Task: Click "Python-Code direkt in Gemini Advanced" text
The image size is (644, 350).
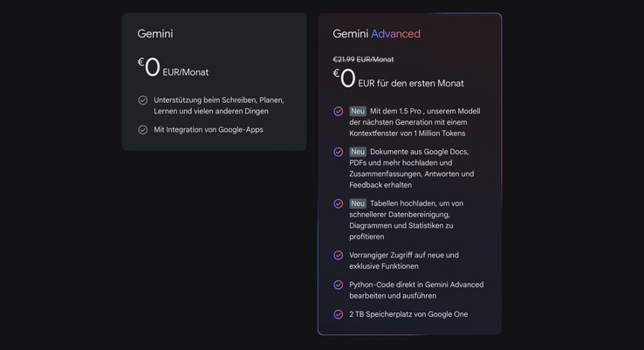Action: click(416, 285)
